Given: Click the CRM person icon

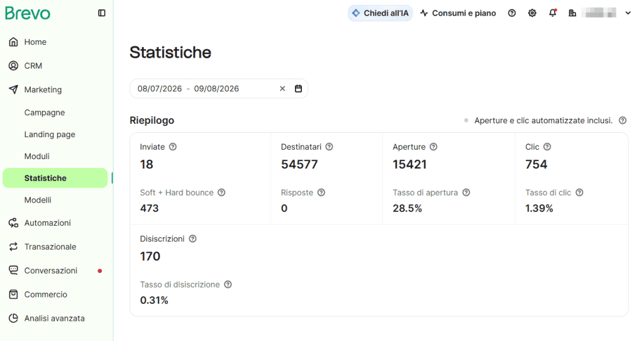Looking at the screenshot, I should pyautogui.click(x=14, y=65).
